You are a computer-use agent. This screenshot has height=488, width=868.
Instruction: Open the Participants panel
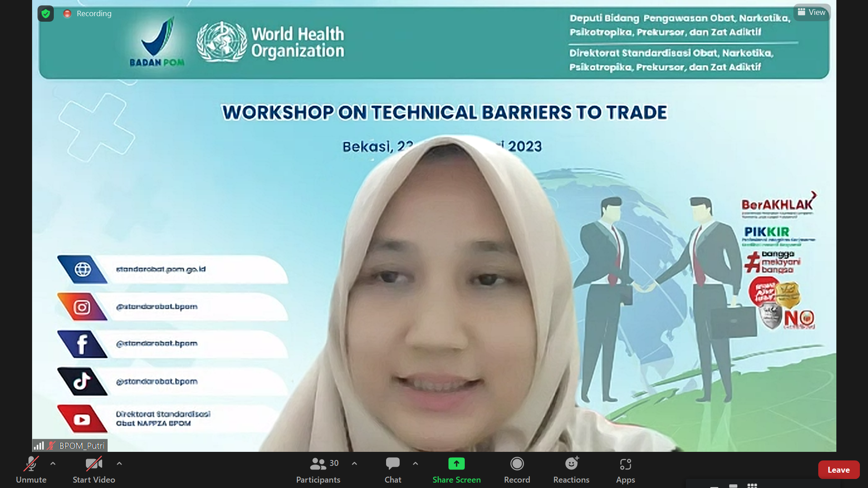(318, 469)
